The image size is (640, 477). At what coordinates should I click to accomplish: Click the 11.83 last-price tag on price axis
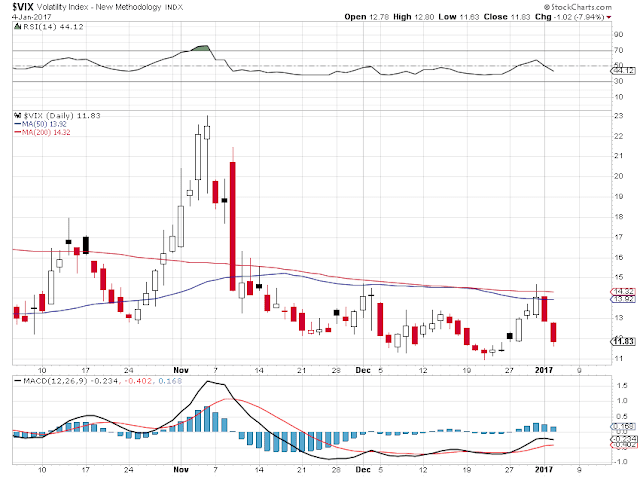[x=623, y=341]
